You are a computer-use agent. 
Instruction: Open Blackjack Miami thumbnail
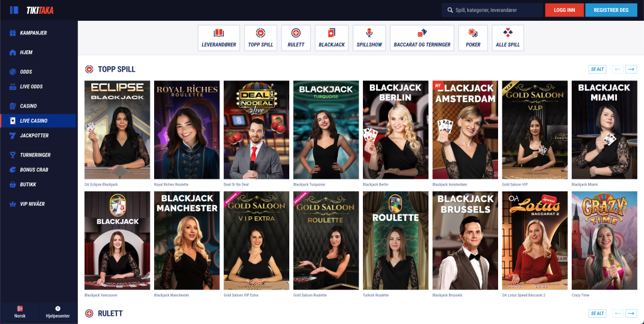[x=604, y=130]
